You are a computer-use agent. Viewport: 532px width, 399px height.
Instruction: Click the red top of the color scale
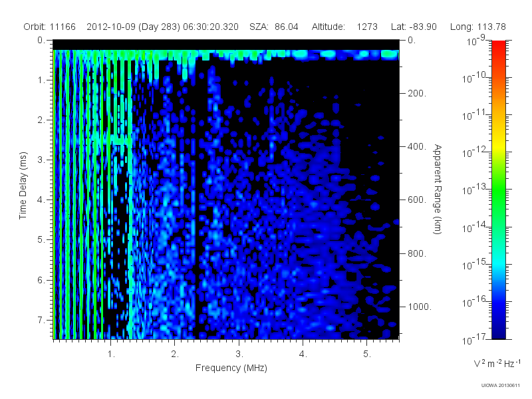click(x=498, y=47)
